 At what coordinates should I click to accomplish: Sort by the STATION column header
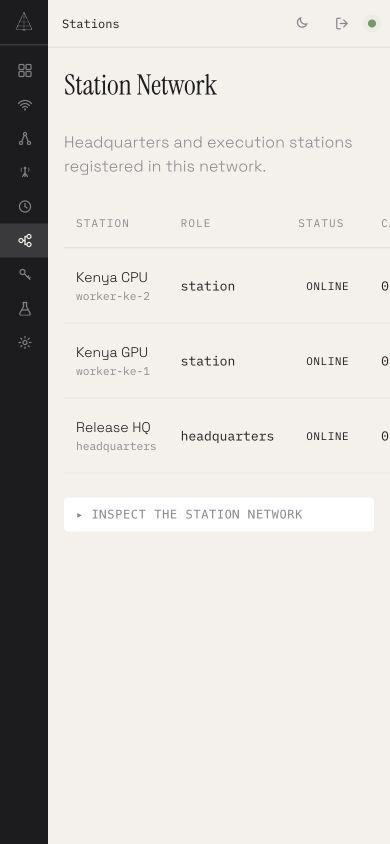pos(102,223)
